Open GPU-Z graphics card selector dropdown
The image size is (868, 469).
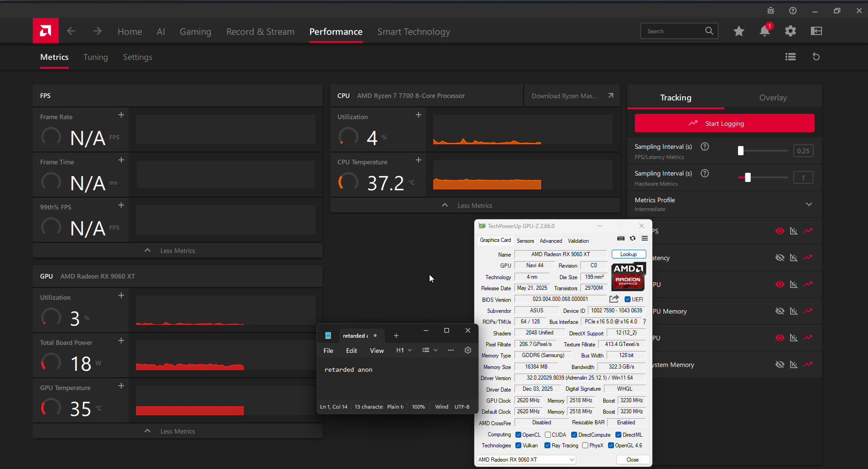526,459
